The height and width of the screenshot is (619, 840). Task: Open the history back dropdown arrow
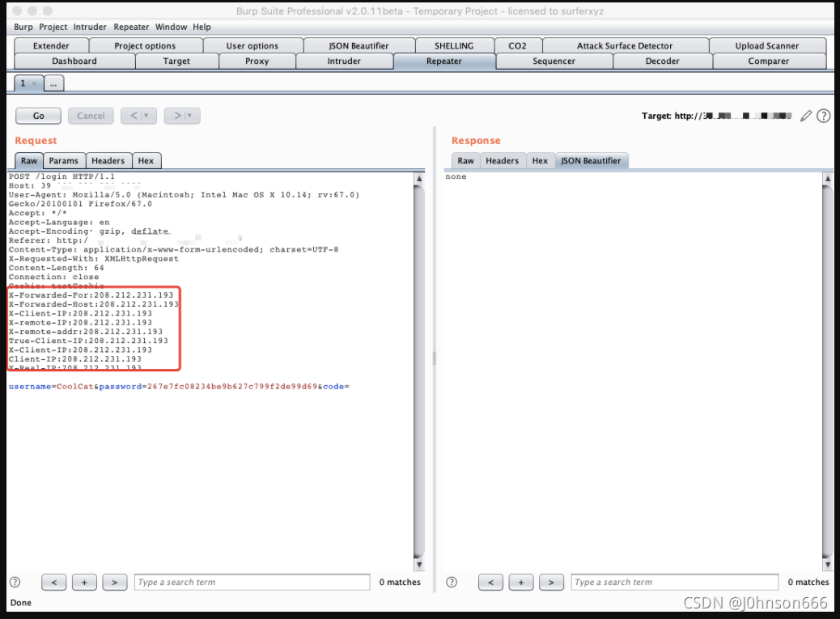click(x=146, y=116)
